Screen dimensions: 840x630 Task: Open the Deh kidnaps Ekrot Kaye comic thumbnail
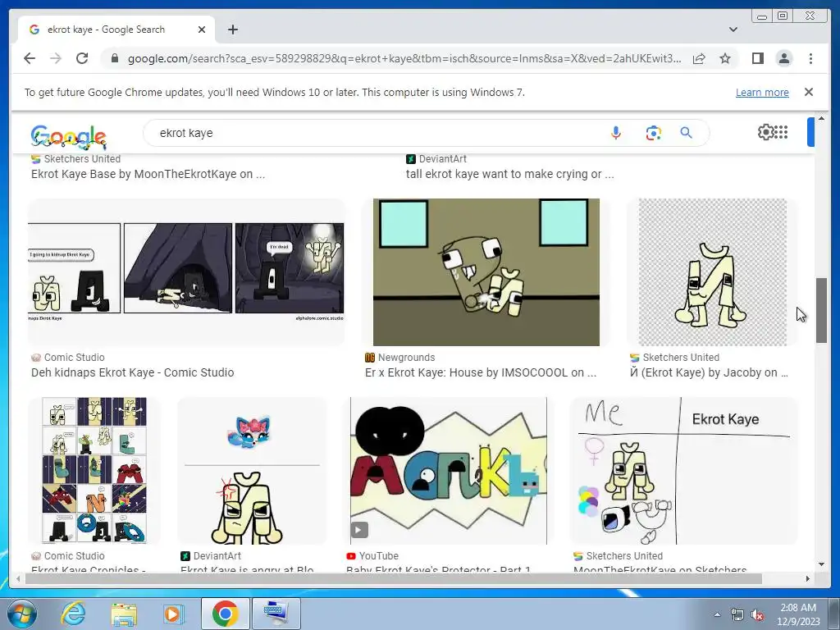click(x=186, y=272)
